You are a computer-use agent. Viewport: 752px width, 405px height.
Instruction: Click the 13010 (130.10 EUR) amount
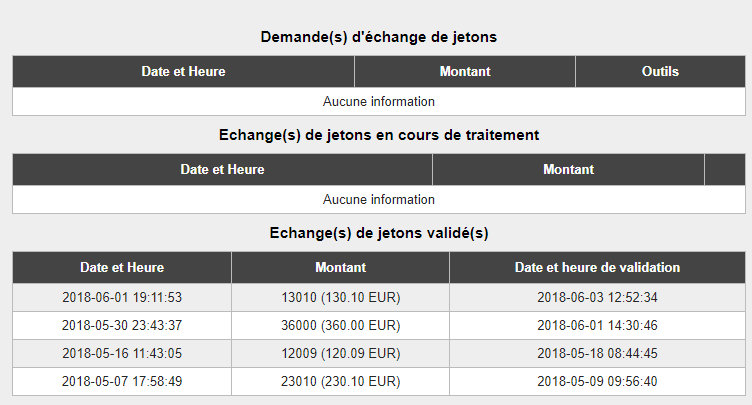point(341,298)
